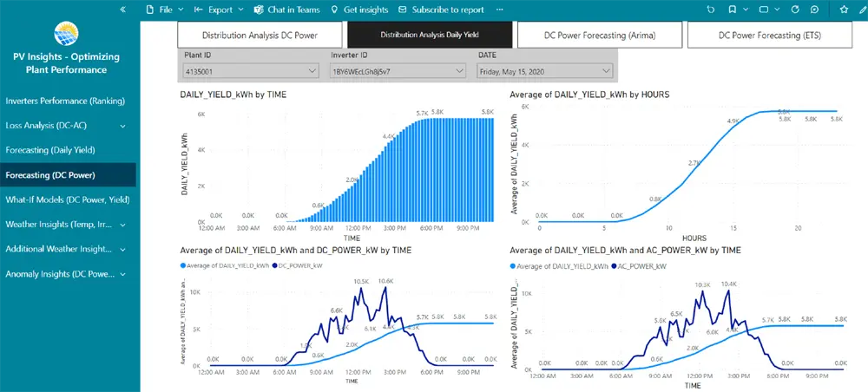The image size is (868, 392).
Task: Favorite the report with star icon
Action: click(x=845, y=10)
